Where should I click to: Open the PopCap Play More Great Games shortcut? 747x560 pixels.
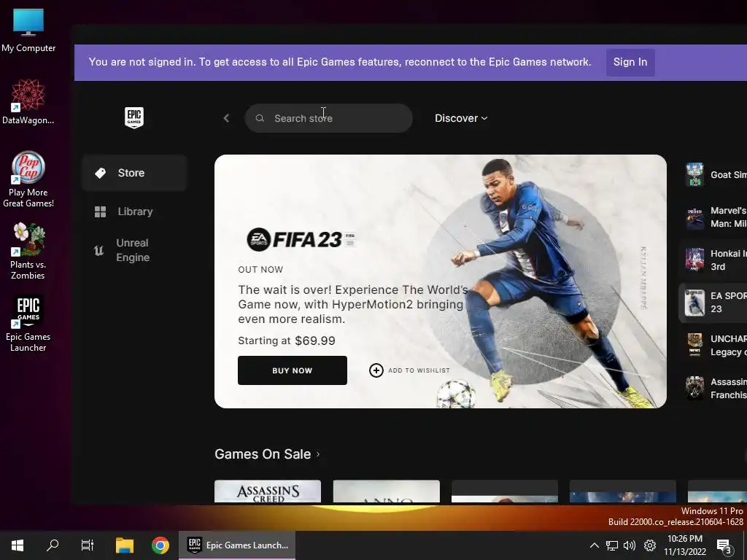click(x=28, y=179)
